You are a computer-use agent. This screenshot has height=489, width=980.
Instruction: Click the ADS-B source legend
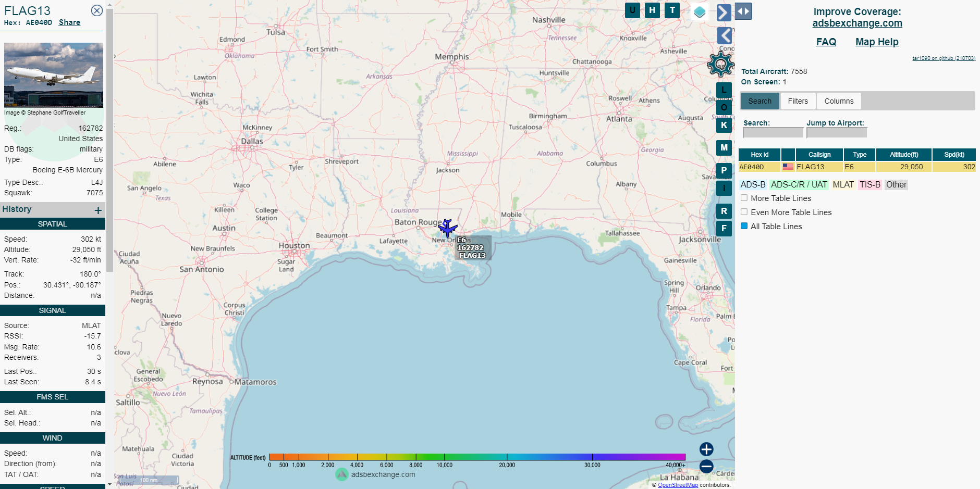(753, 184)
